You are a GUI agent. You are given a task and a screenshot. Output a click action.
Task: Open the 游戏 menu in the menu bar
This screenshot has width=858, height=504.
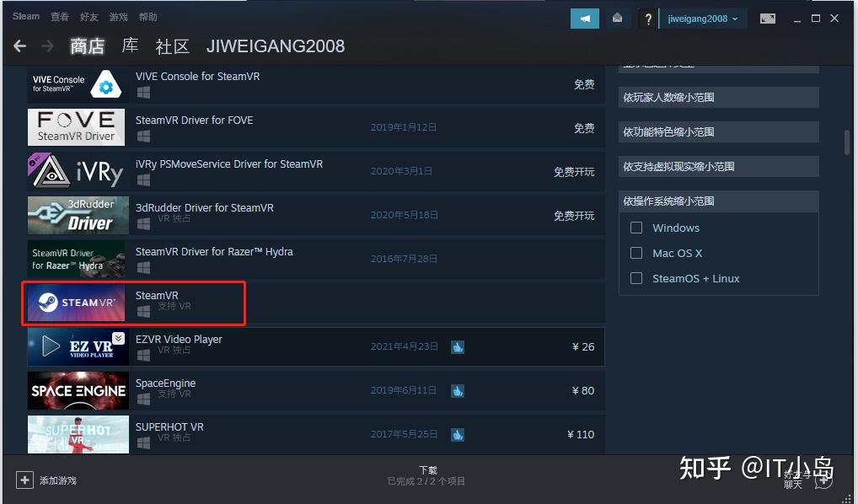[x=118, y=16]
